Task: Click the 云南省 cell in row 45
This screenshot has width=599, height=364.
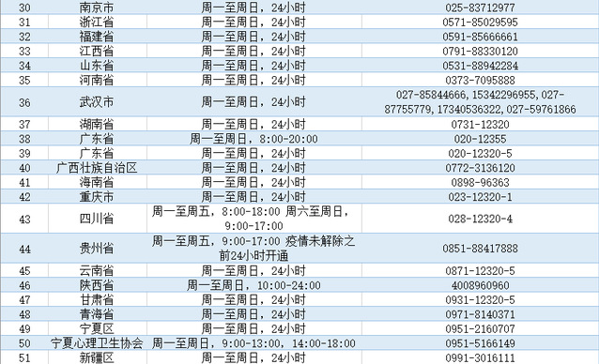Action: 97,271
